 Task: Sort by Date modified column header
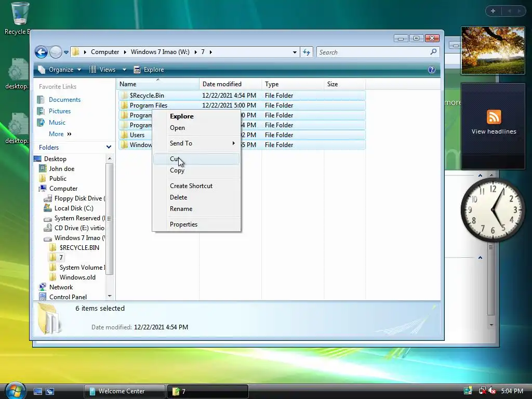point(230,84)
